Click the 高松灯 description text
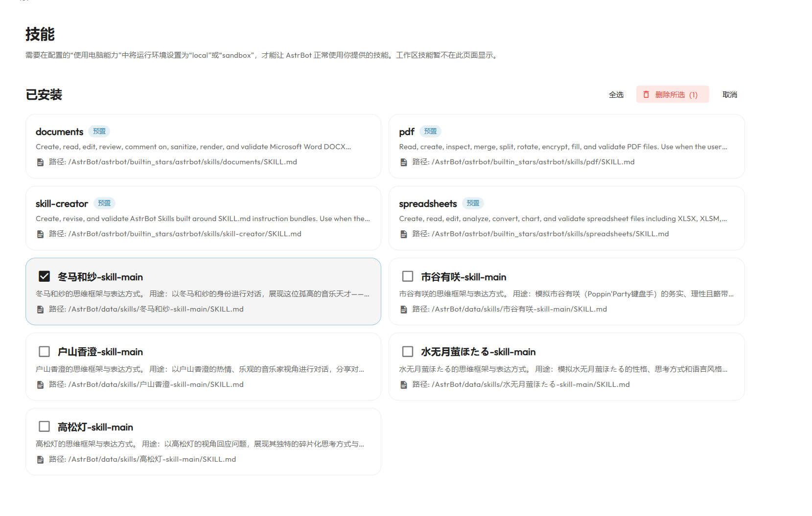Screen dimensions: 812x516 [200, 444]
